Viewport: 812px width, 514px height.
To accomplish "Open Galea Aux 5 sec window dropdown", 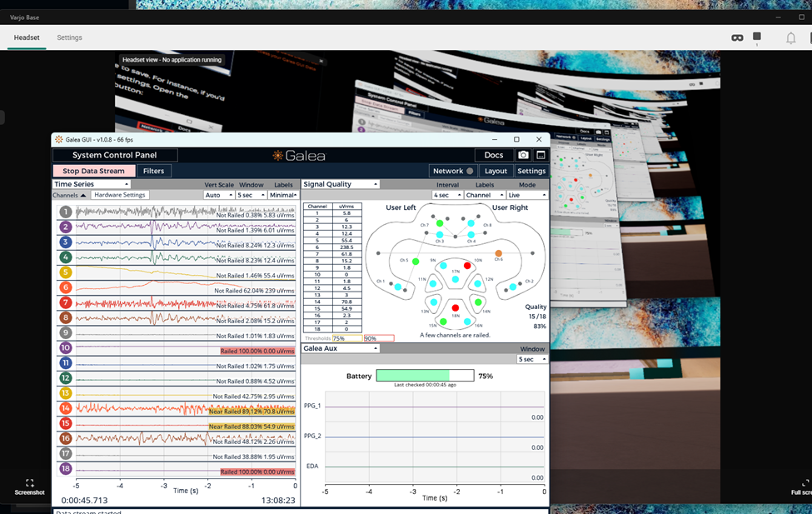I will pos(532,359).
